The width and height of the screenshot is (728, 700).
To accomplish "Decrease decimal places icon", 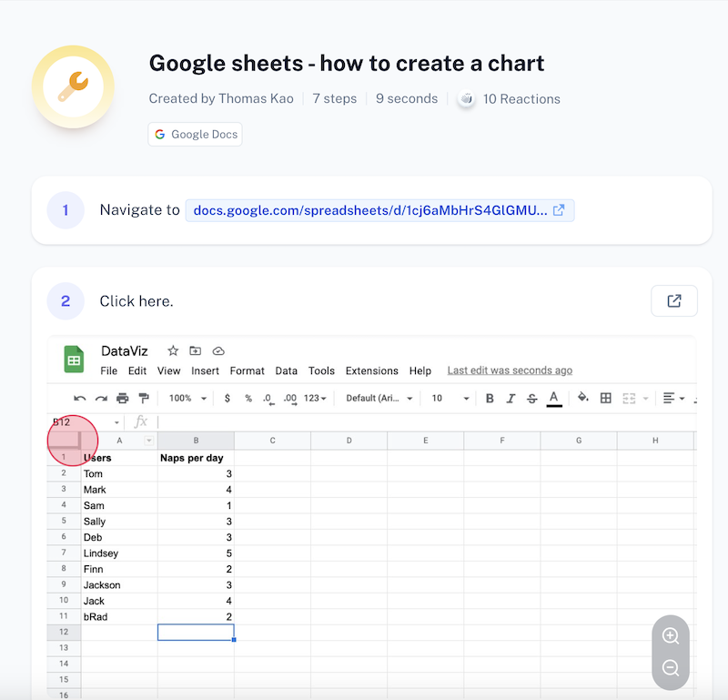I will tap(268, 399).
